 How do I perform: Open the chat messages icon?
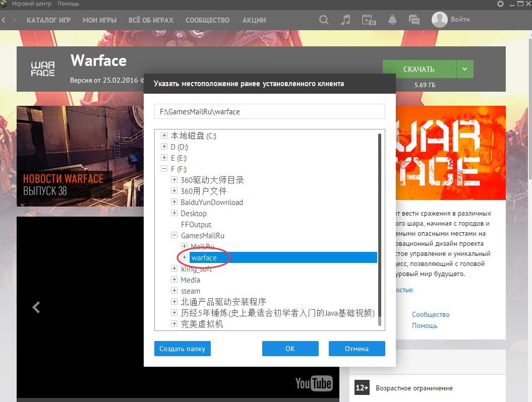click(414, 20)
